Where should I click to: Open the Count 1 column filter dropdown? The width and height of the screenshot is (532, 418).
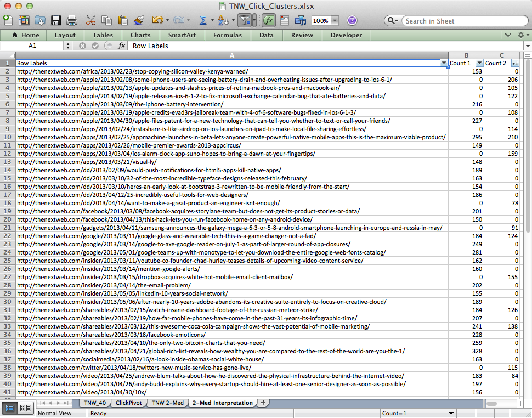click(479, 63)
